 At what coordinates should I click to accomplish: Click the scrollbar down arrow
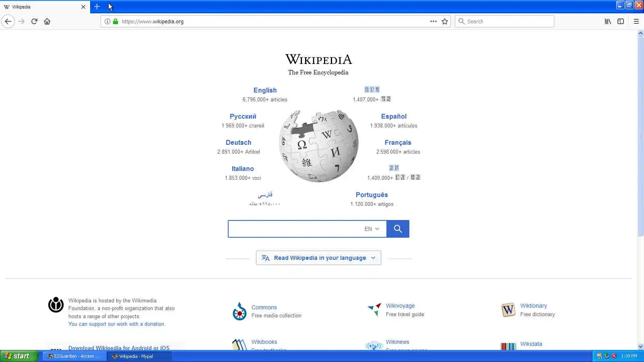click(640, 346)
